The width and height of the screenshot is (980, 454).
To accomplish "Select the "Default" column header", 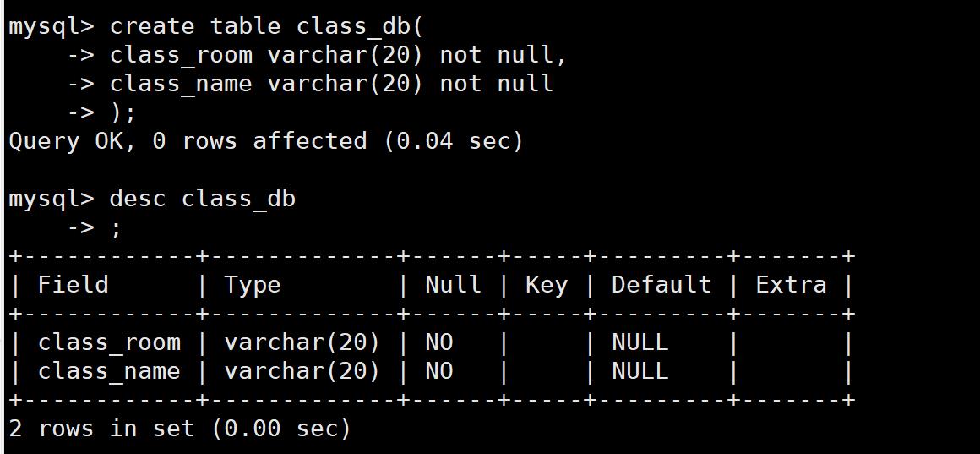I will [661, 285].
